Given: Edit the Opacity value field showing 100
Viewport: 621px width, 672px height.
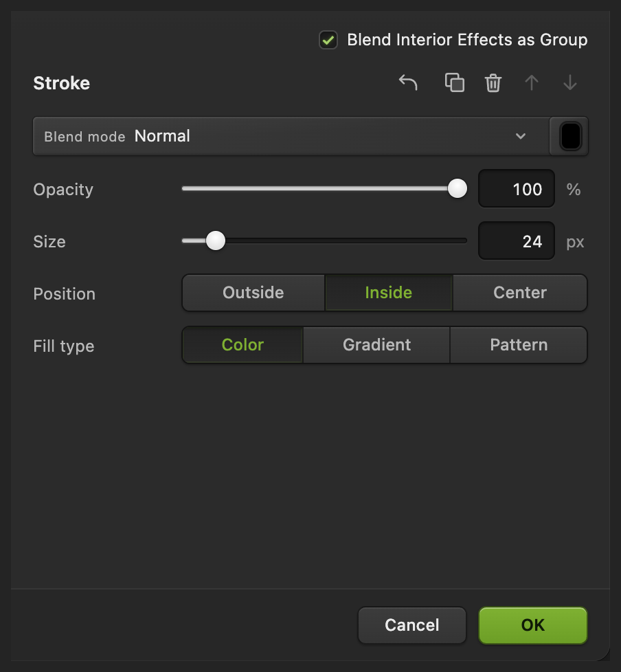Looking at the screenshot, I should (517, 188).
